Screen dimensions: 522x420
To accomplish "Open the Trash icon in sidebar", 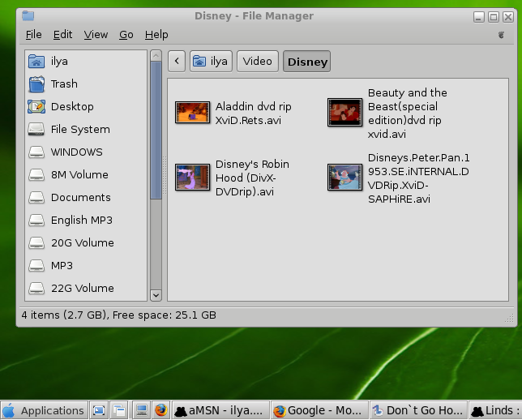I will click(36, 84).
